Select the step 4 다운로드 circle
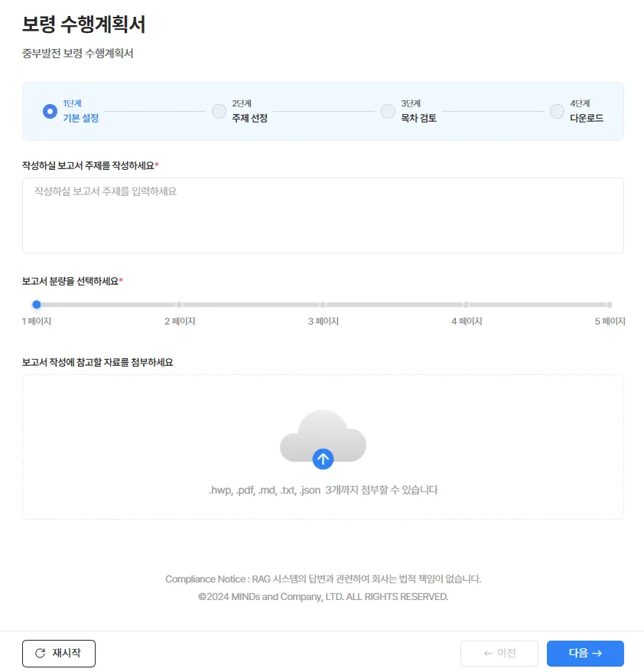Viewport: 644px width, 672px height. 557,111
